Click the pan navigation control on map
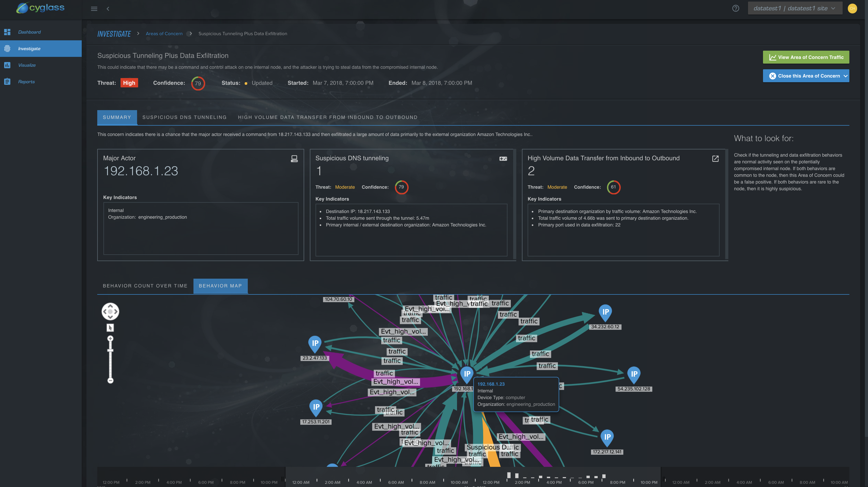This screenshot has width=868, height=487. tap(110, 311)
